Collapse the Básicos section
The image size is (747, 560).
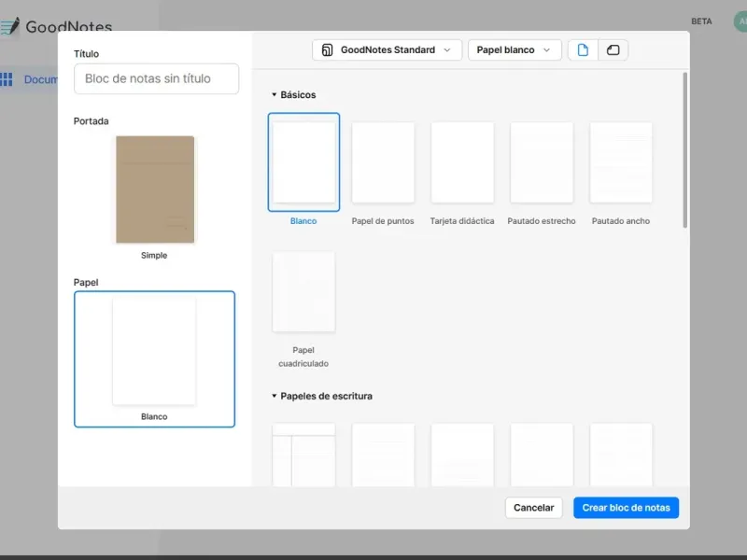[x=274, y=95]
